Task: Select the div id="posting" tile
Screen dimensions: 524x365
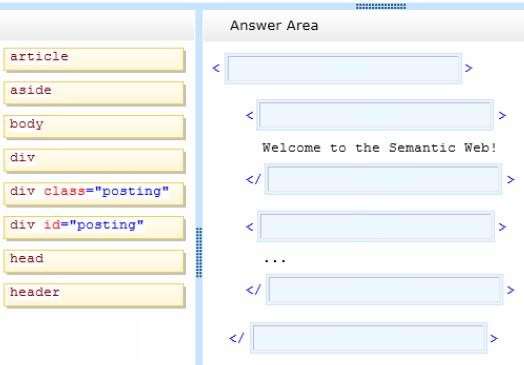Action: tap(94, 228)
